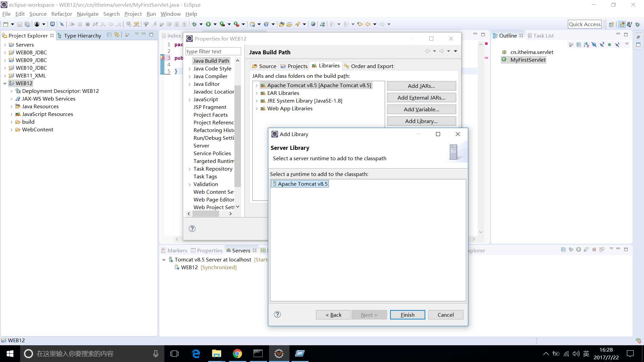Toggle Link with Editor in Project Explorer
Viewport: 644px width, 362px height.
click(x=117, y=35)
